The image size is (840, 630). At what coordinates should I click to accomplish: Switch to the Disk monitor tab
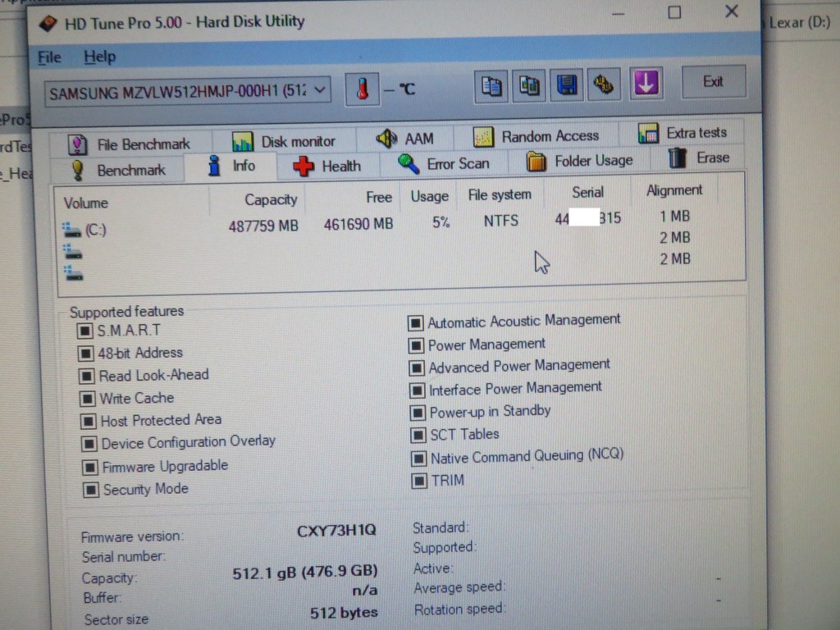(x=284, y=141)
